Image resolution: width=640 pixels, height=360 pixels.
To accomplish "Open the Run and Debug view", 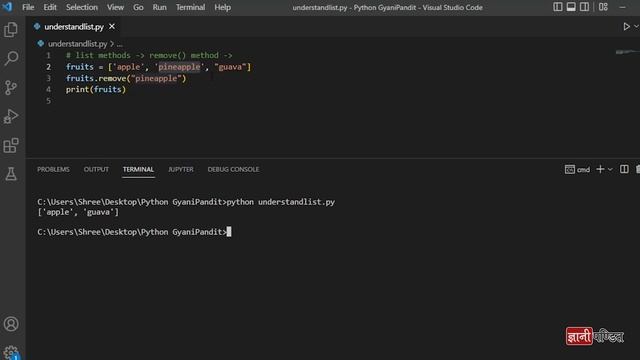I will click(11, 116).
